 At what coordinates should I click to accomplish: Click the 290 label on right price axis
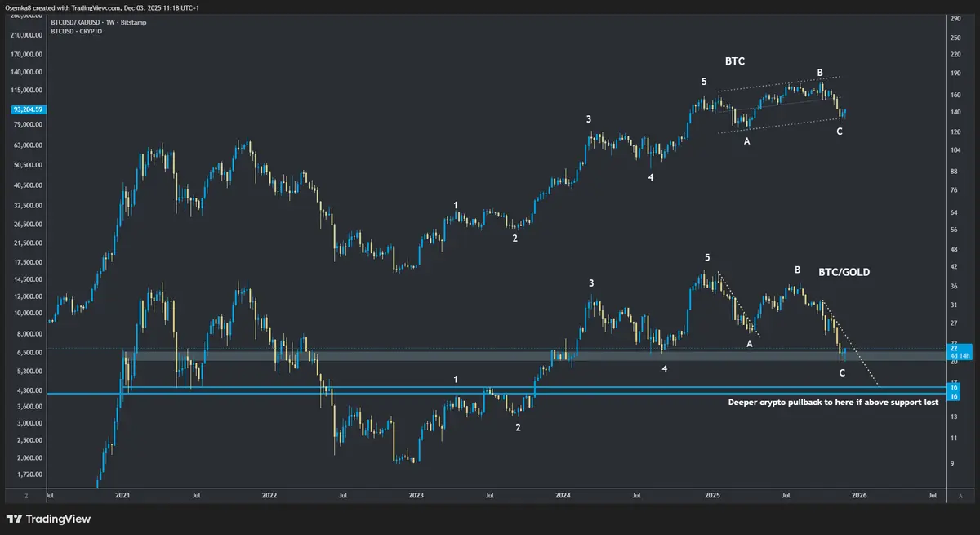pos(956,17)
